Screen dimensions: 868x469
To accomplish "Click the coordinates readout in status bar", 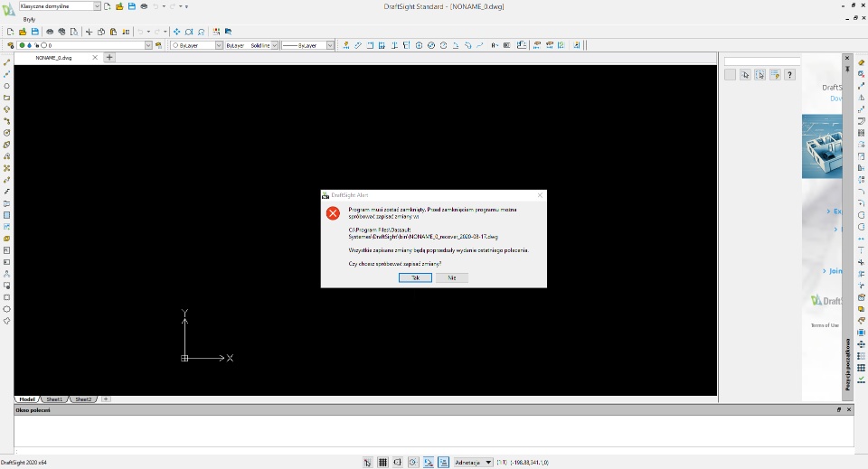I will click(529, 463).
